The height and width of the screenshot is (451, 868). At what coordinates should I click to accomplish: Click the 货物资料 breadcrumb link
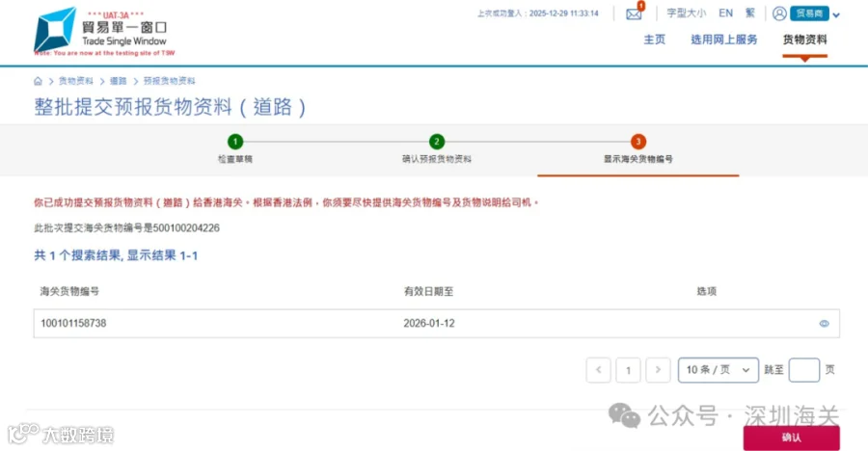[76, 81]
